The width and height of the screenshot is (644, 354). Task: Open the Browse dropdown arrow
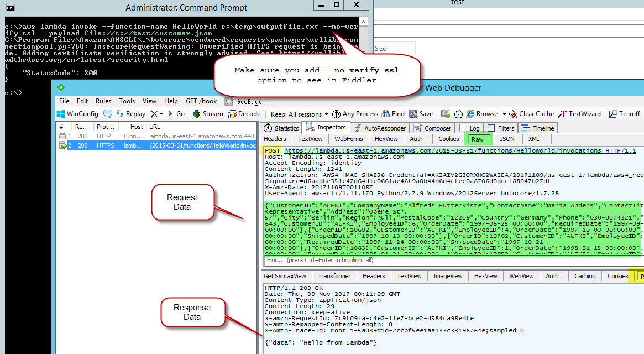504,114
